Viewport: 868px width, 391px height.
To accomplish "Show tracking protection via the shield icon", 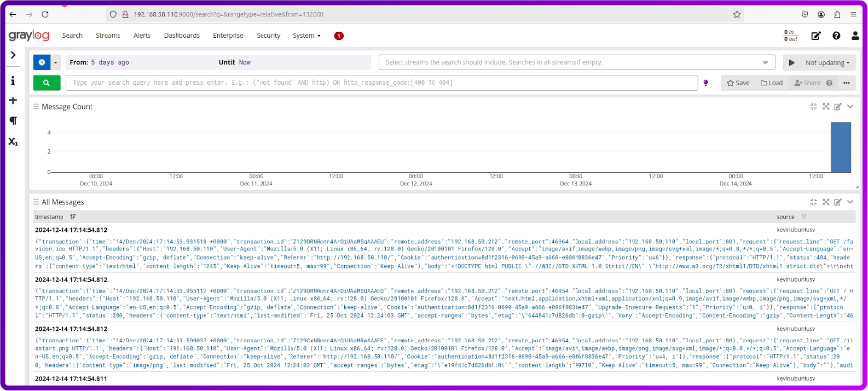I will coord(113,15).
